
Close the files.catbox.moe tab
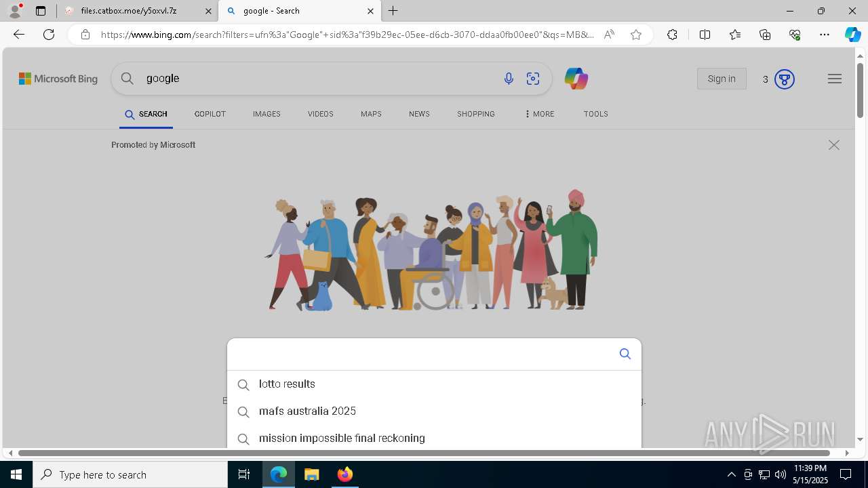click(x=208, y=11)
